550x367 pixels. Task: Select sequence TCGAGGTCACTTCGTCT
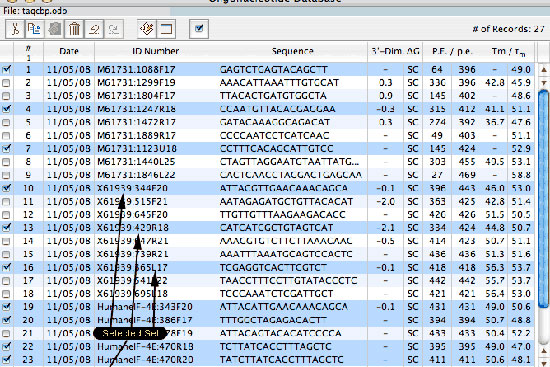tap(273, 268)
